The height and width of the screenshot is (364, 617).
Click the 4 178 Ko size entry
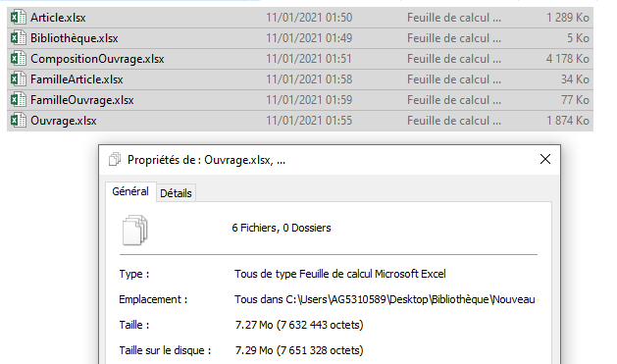pyautogui.click(x=567, y=59)
